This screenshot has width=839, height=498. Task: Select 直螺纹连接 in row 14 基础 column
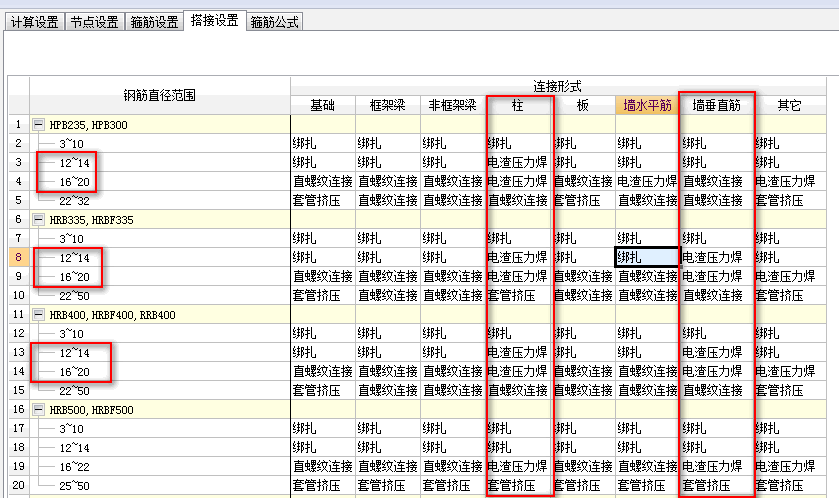click(323, 371)
